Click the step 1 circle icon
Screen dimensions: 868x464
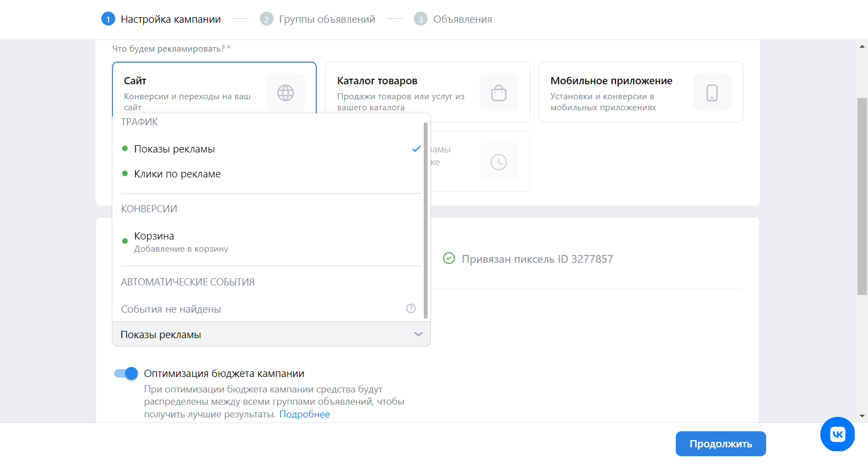point(107,19)
